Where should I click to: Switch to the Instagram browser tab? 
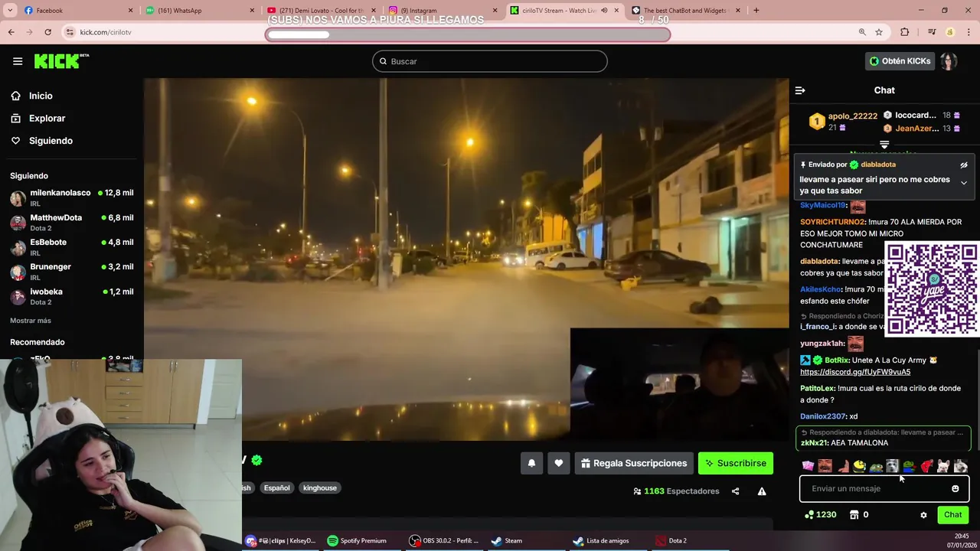click(x=443, y=11)
